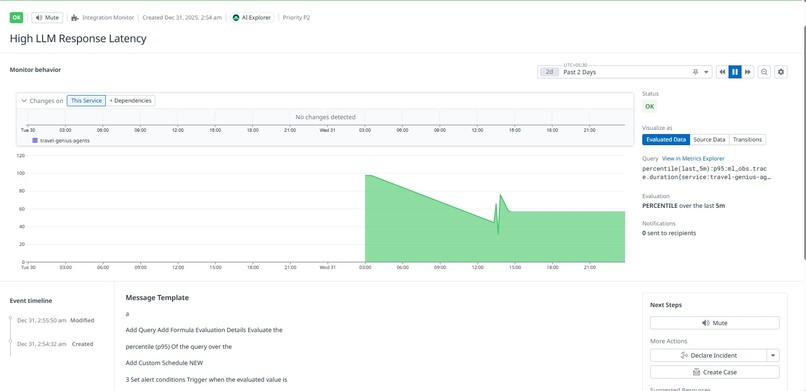Image resolution: width=806 pixels, height=391 pixels.
Task: Click the Status OK pill in sidebar
Action: pyautogui.click(x=650, y=106)
